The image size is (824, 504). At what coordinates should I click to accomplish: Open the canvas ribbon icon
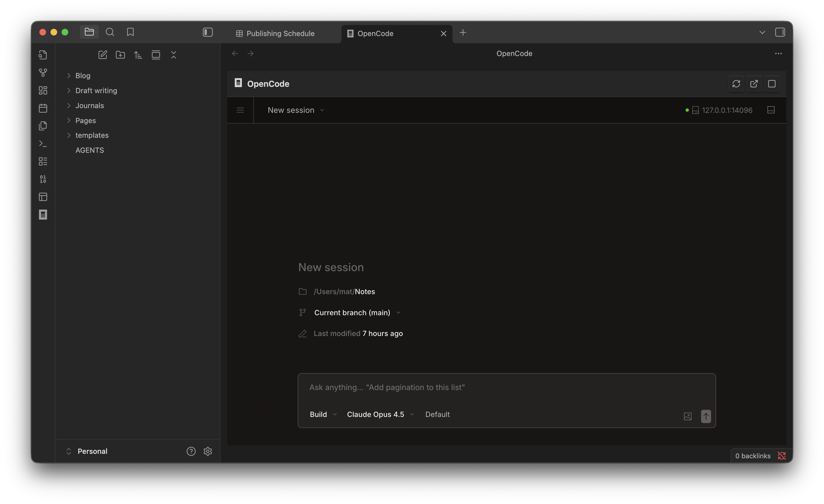click(x=43, y=90)
